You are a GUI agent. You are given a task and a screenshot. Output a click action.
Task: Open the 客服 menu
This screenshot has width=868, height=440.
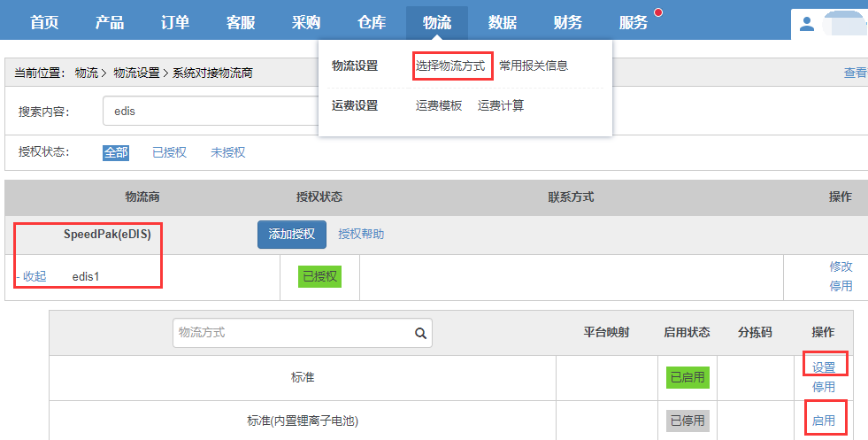241,22
